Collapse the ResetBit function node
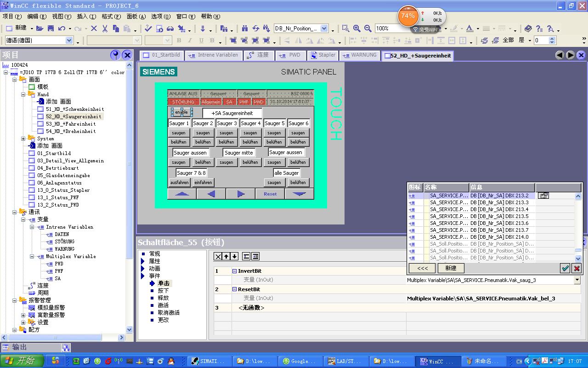 234,289
